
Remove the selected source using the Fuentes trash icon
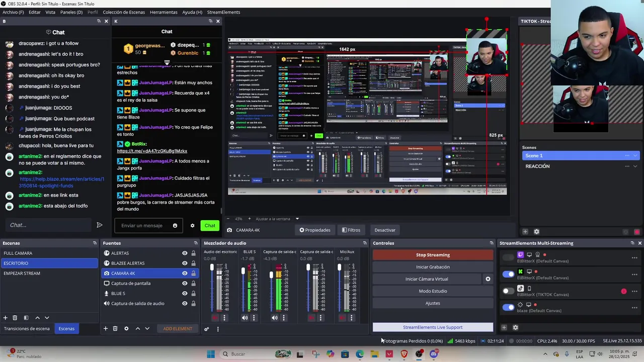click(x=115, y=329)
